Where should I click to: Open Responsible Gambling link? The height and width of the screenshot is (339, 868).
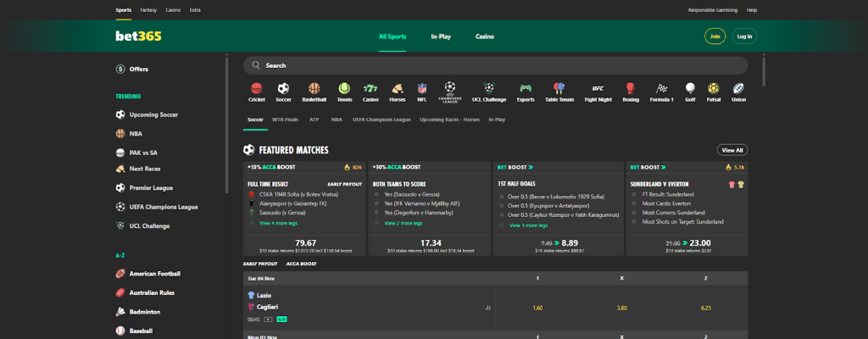(x=712, y=10)
